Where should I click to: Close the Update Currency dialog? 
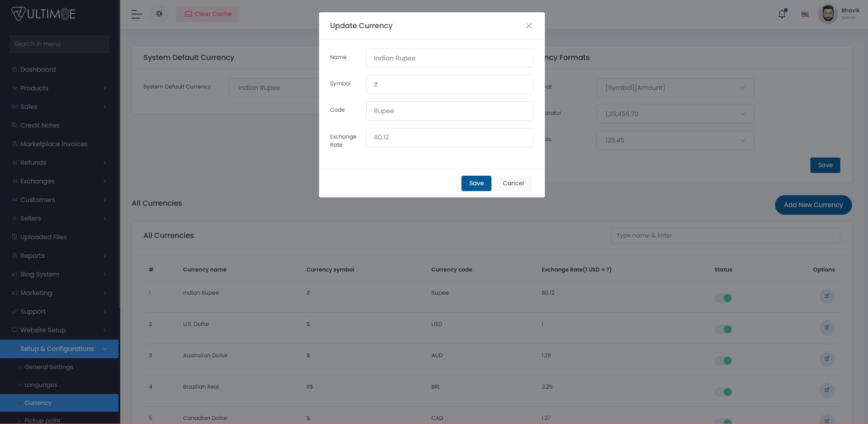(x=529, y=26)
